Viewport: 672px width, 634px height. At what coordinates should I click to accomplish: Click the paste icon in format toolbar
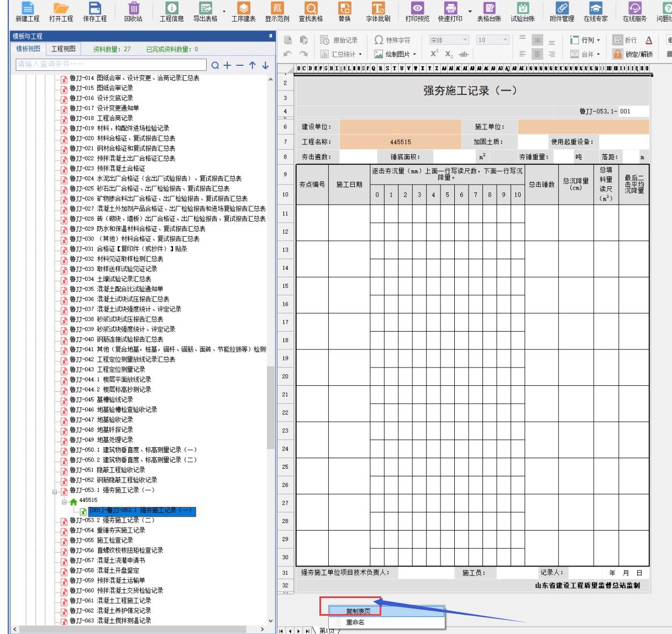(303, 40)
